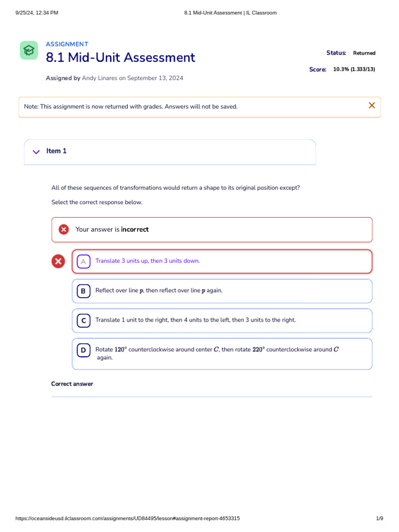Screen dimensions: 399x532
Task: Choose 'Reflect over line p' answer text
Action: click(158, 291)
